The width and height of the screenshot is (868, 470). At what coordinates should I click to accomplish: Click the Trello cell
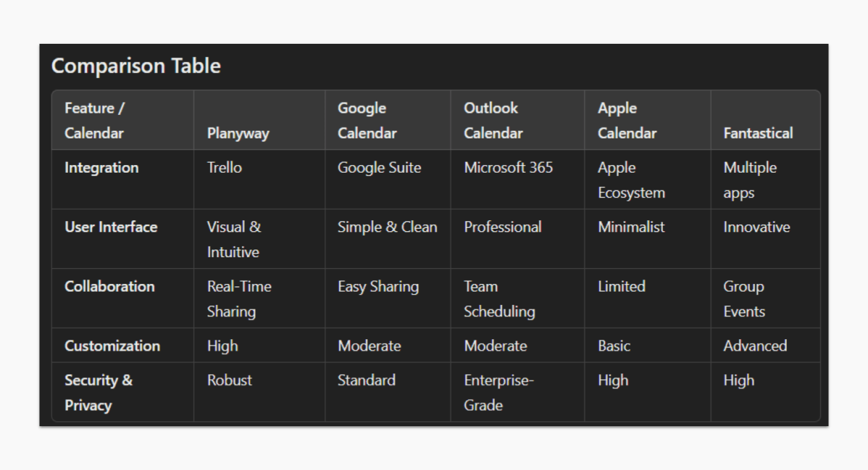tap(225, 168)
